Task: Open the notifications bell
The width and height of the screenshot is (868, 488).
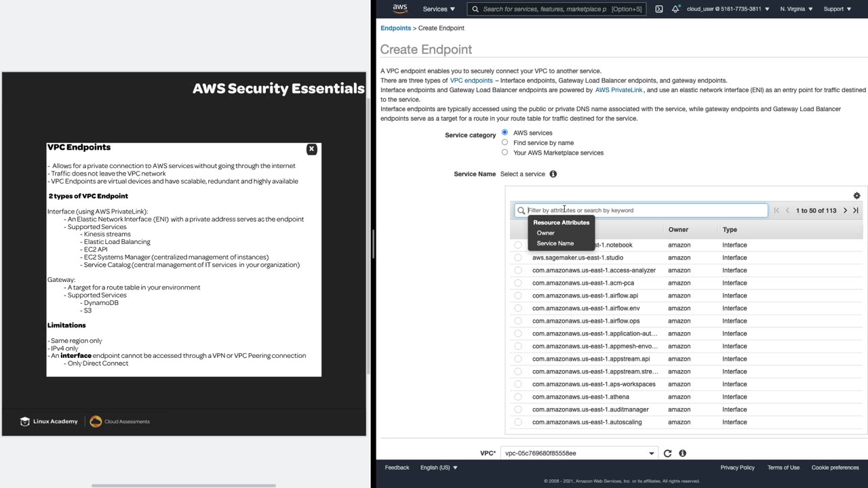Action: pyautogui.click(x=675, y=9)
